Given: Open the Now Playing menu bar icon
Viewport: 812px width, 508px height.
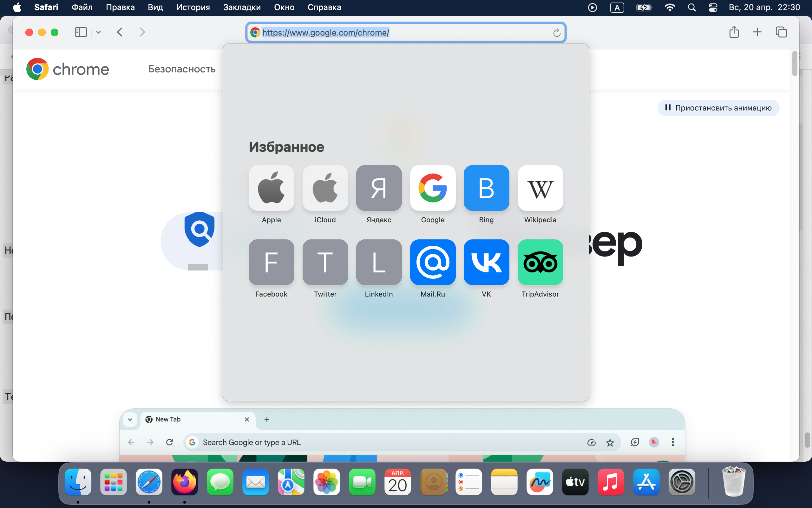Looking at the screenshot, I should click(593, 7).
